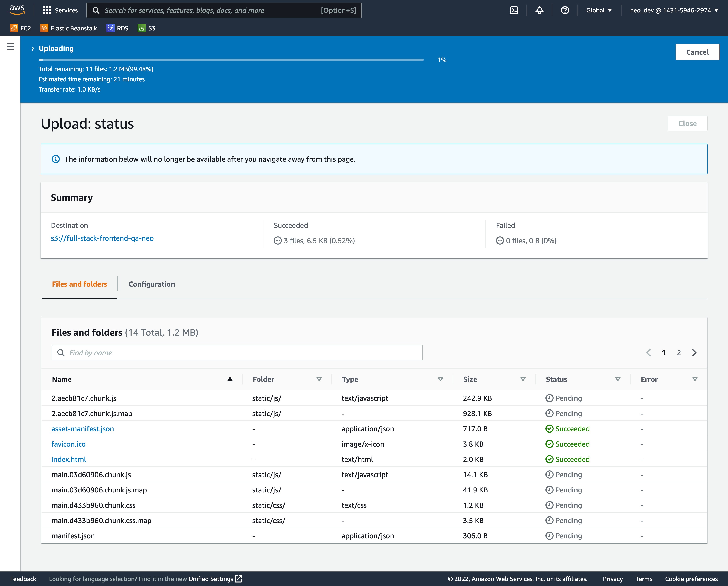This screenshot has width=728, height=586.
Task: Open the asset-manifest.json link
Action: 83,429
